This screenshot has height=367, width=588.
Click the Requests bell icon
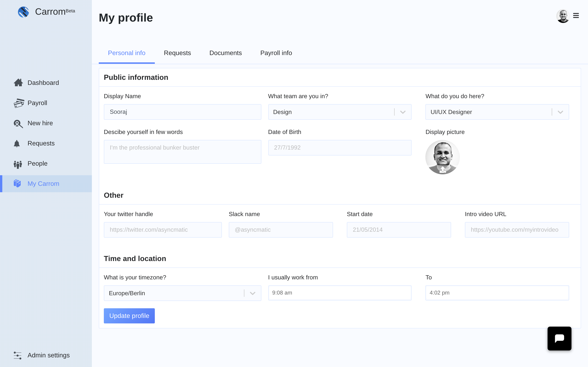(17, 143)
